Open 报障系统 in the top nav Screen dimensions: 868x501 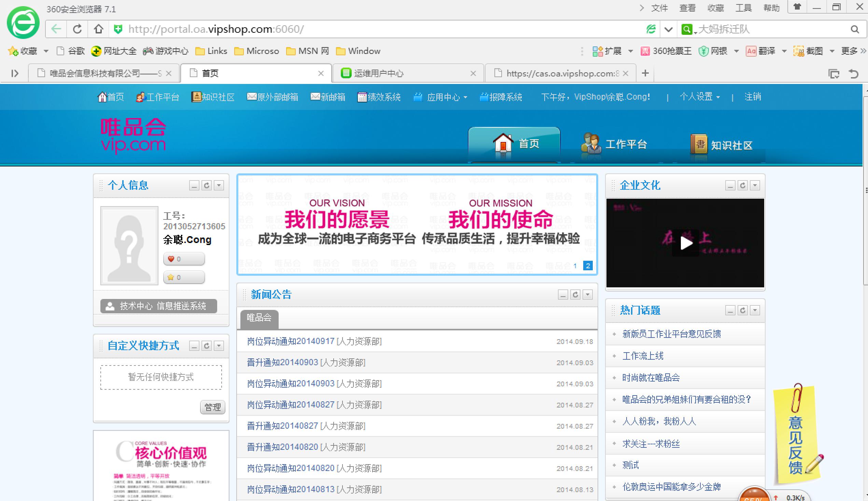pos(501,97)
